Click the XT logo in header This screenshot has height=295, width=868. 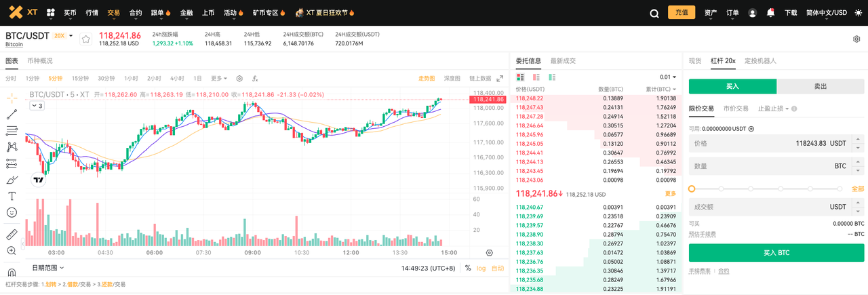(x=24, y=12)
